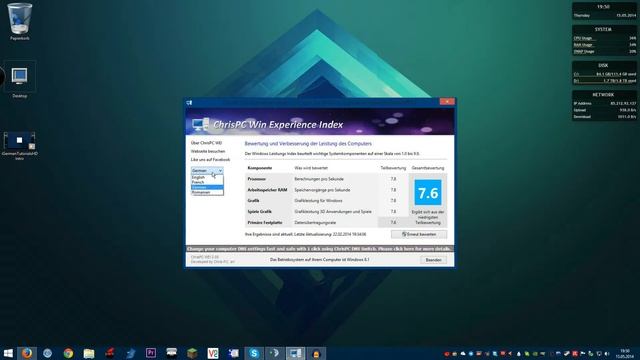The width and height of the screenshot is (640, 360).
Task: Select the German Tutorials HD video file
Action: pos(19,145)
